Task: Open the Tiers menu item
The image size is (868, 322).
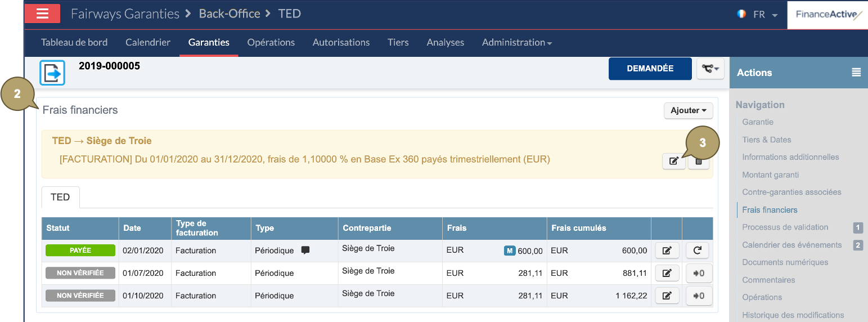Action: point(398,42)
